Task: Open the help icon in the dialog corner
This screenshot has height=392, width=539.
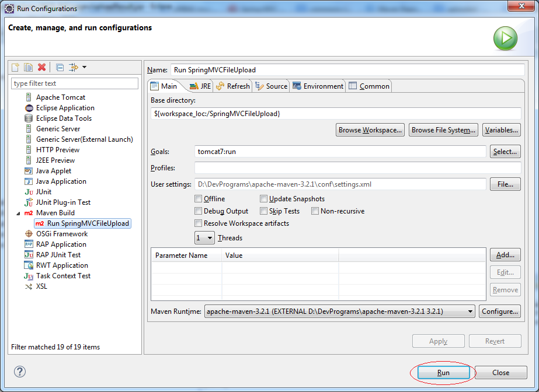Action: pos(20,372)
